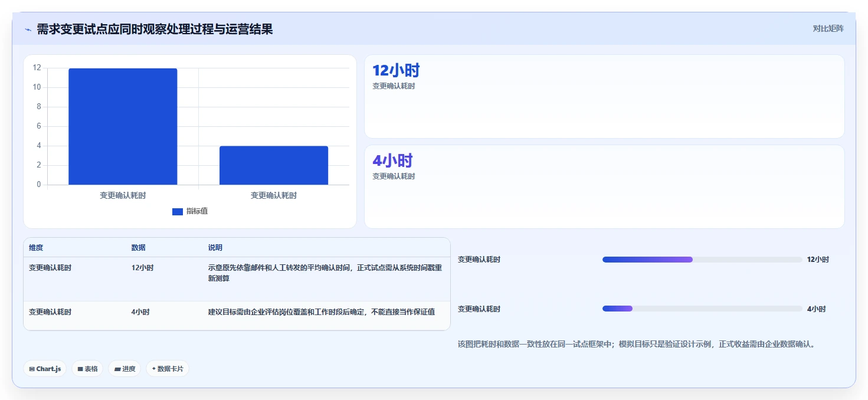Click the diamond icon in the 数据卡片 tag
Image resolution: width=868 pixels, height=400 pixels.
[154, 369]
